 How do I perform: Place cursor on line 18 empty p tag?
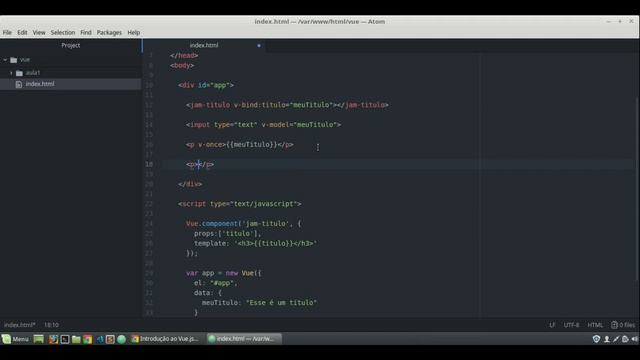click(200, 164)
